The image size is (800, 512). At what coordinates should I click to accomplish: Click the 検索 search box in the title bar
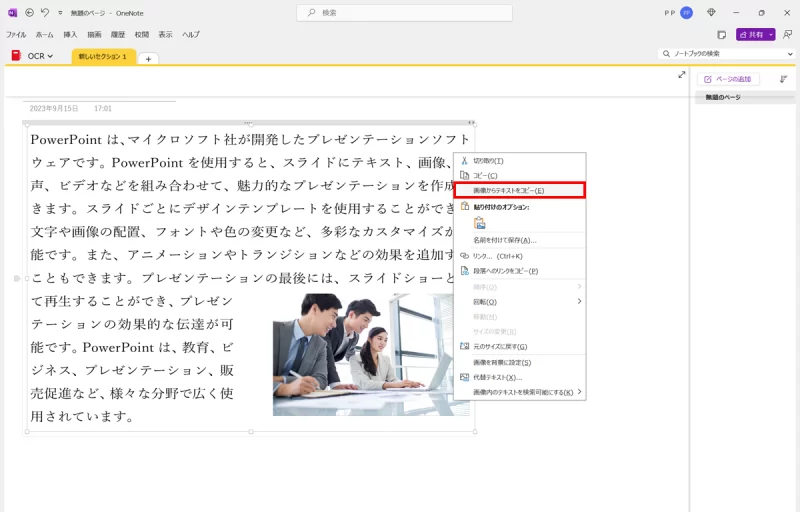pyautogui.click(x=404, y=13)
